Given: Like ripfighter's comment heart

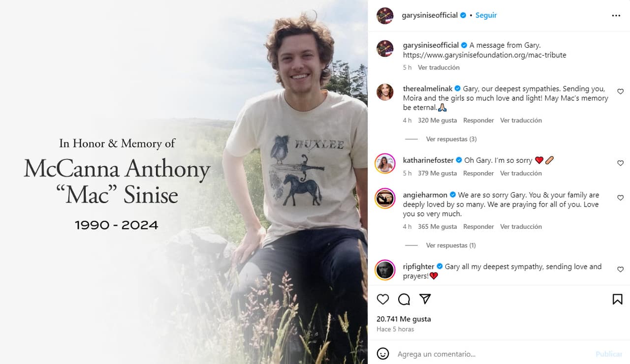Looking at the screenshot, I should click(x=620, y=270).
